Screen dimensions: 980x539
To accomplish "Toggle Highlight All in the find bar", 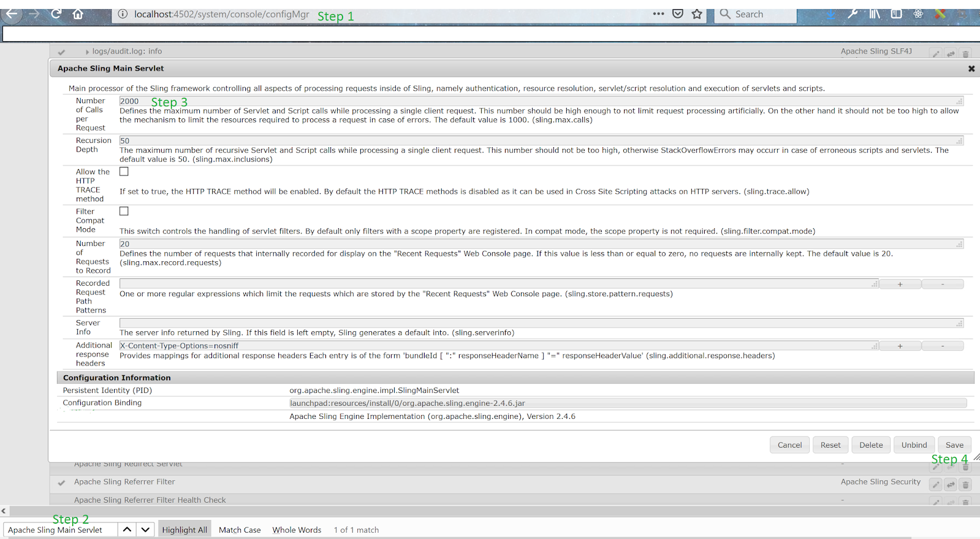I will (184, 530).
